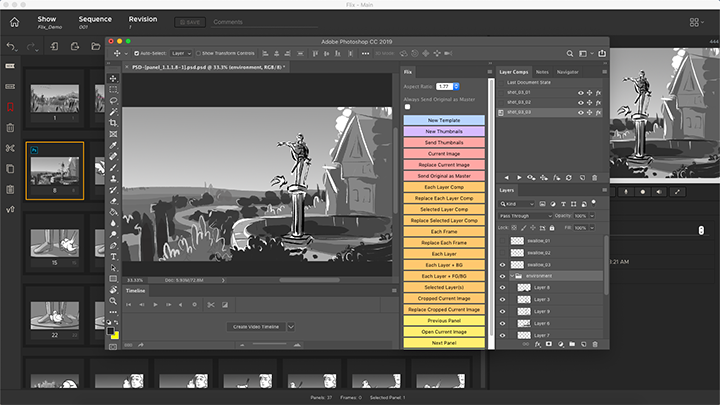Open the Aspect Ratio 1.77 dropdown

(x=446, y=87)
